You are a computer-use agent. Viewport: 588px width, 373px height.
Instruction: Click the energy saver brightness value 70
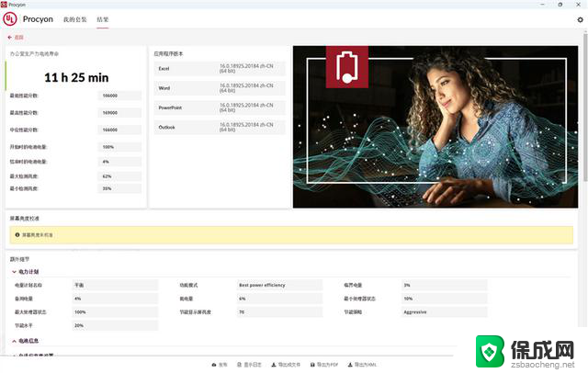point(279,311)
